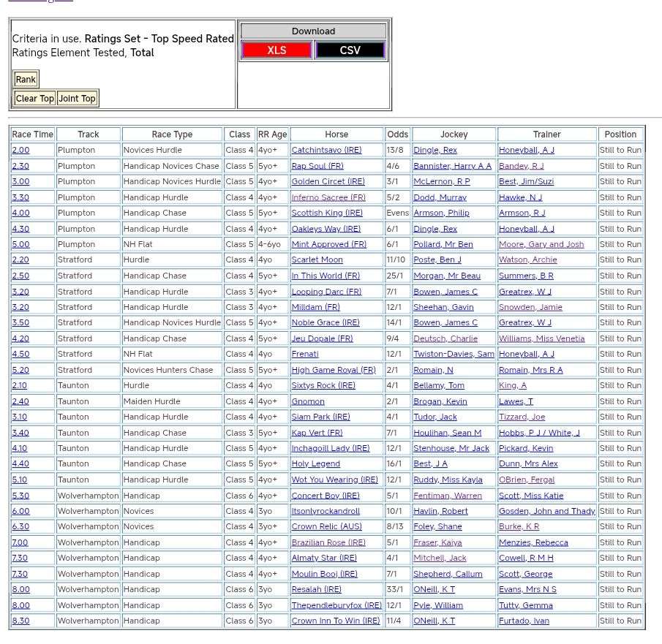Open horse Catchintsavo (IRE) link
The width and height of the screenshot is (662, 644).
pos(326,150)
